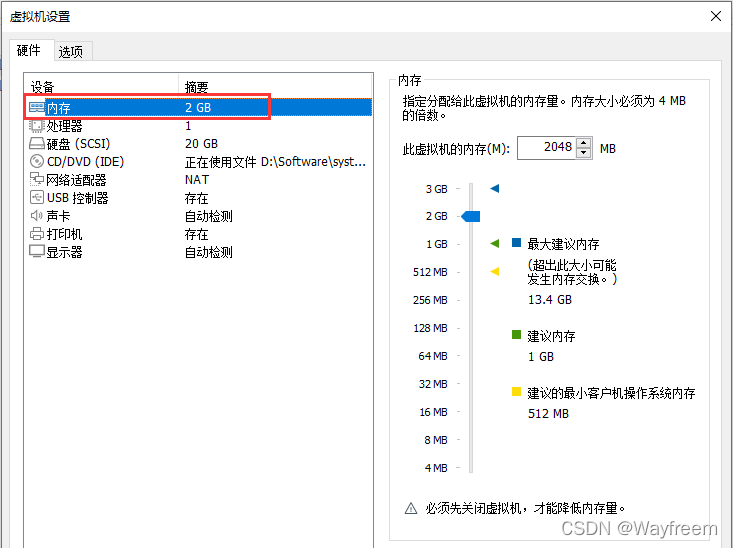
Task: Click the hard disk (SCSI) drive icon
Action: pos(36,143)
